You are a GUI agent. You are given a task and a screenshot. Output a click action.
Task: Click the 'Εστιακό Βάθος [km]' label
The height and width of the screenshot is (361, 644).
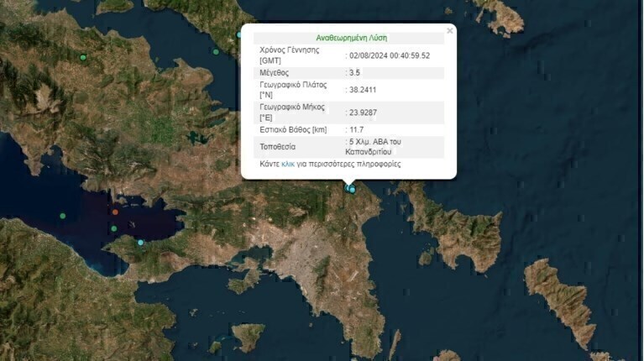point(293,130)
